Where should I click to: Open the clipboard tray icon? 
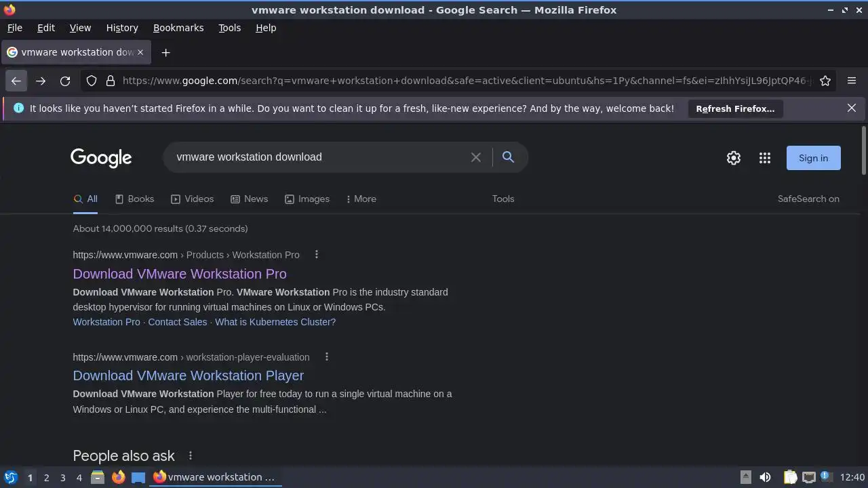[790, 477]
